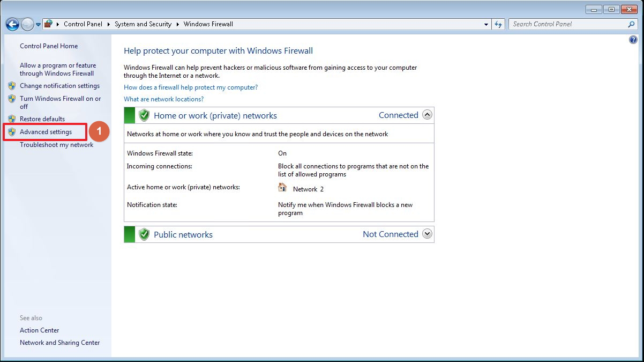Maximize the Windows Firewall window
This screenshot has width=644, height=362.
click(611, 9)
